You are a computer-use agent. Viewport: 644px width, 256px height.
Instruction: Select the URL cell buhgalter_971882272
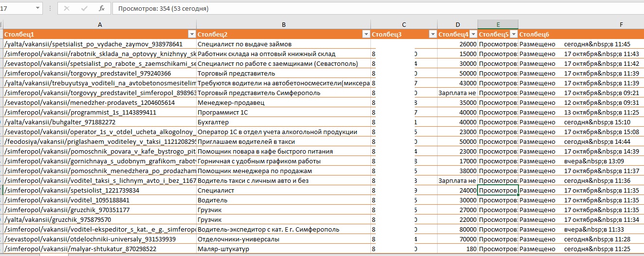pyautogui.click(x=100, y=122)
